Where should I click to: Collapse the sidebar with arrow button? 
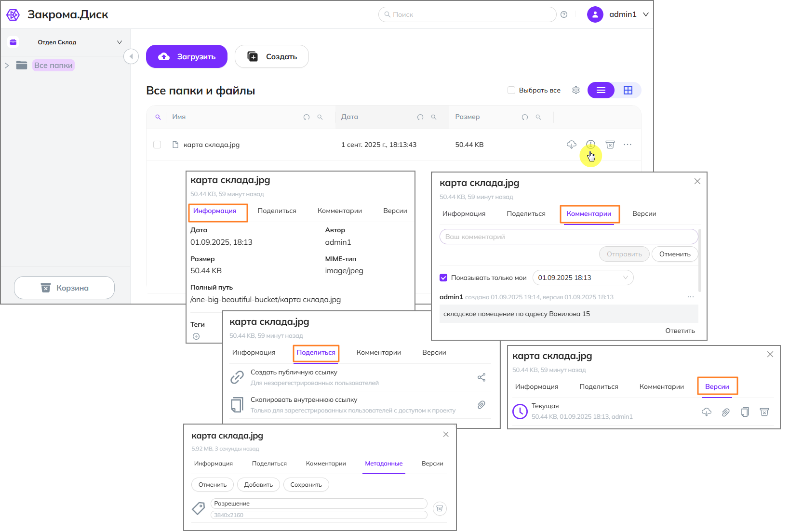point(131,56)
